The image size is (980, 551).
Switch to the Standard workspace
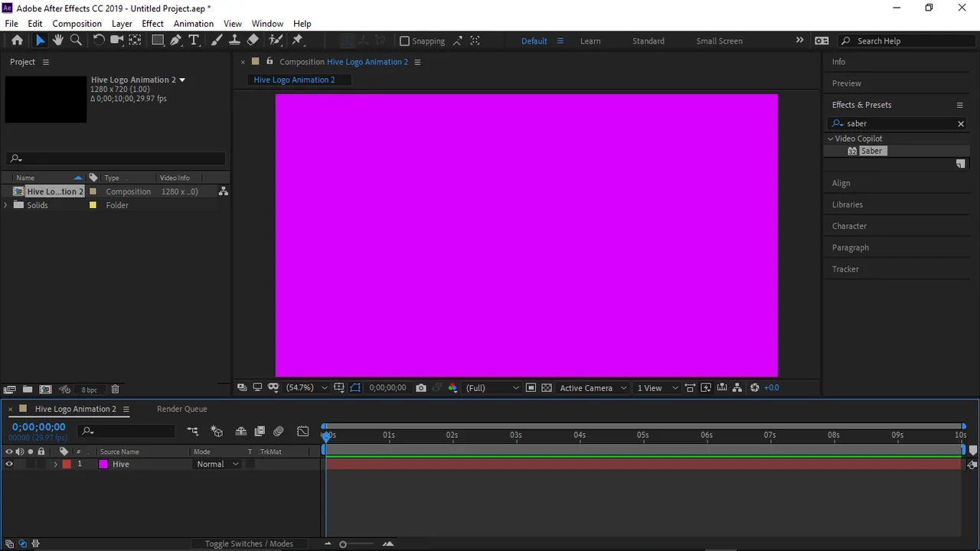(x=648, y=41)
